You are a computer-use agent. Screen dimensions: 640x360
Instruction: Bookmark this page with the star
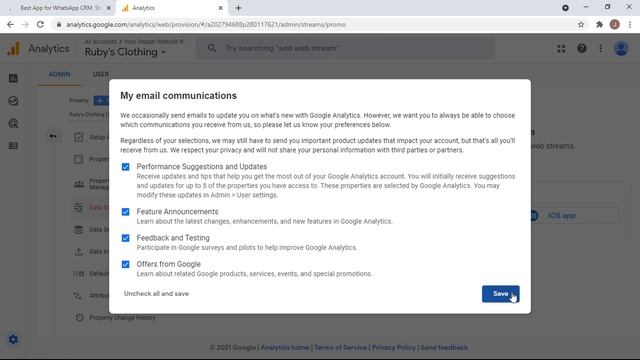(x=581, y=24)
